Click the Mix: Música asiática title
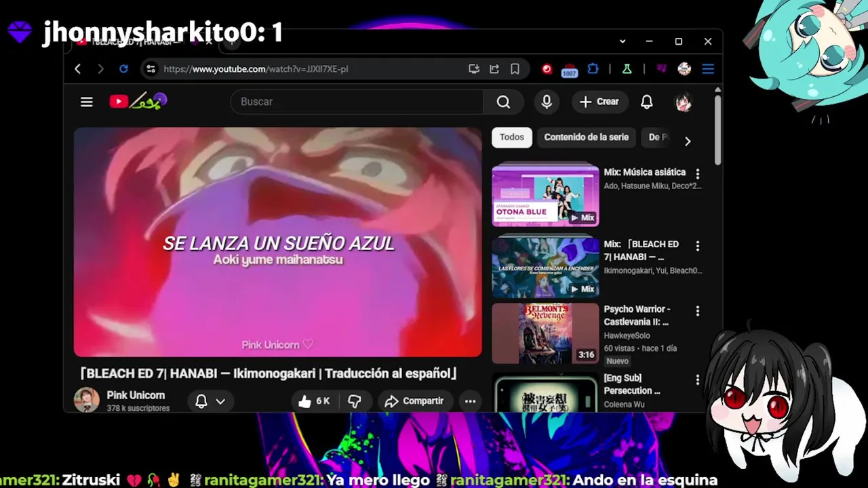The width and height of the screenshot is (868, 488). pos(645,172)
